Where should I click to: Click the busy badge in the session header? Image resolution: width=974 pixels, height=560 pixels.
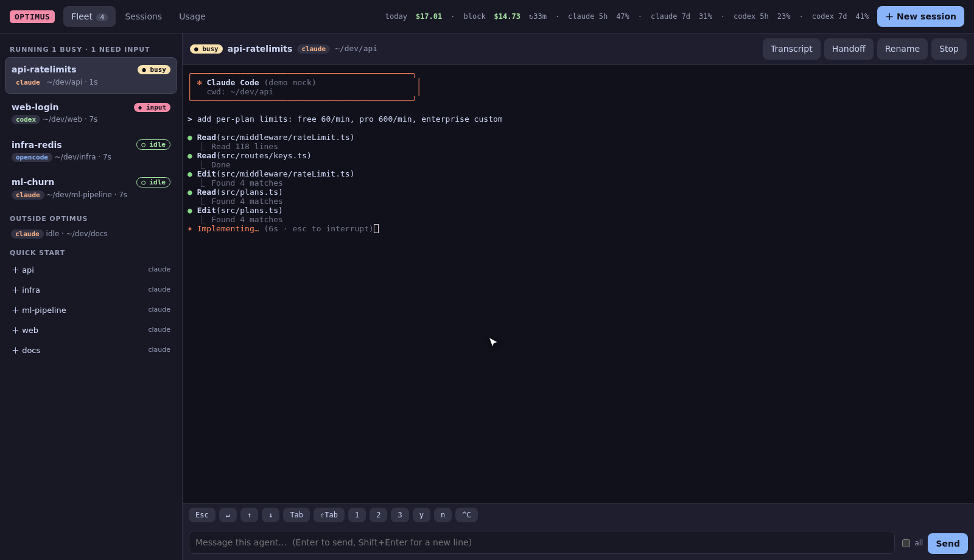tap(206, 49)
